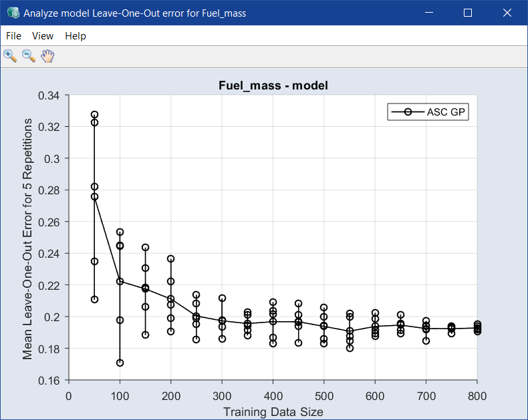Click the application icon in title bar

pyautogui.click(x=13, y=13)
